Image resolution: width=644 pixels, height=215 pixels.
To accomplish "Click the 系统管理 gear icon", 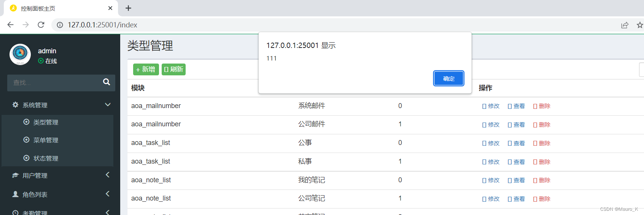I will tap(15, 105).
